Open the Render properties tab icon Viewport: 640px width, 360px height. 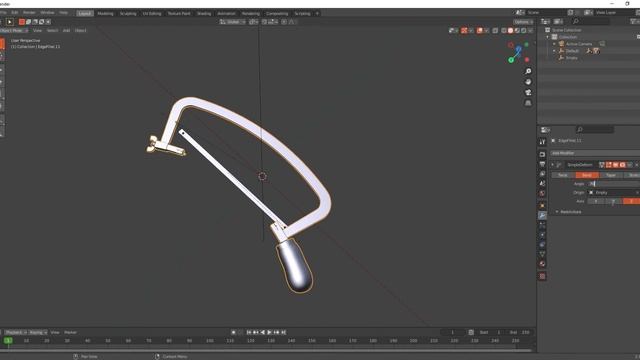[x=542, y=155]
